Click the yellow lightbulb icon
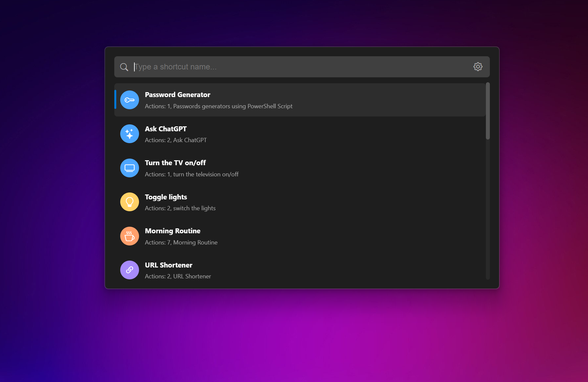The height and width of the screenshot is (382, 588). [129, 202]
